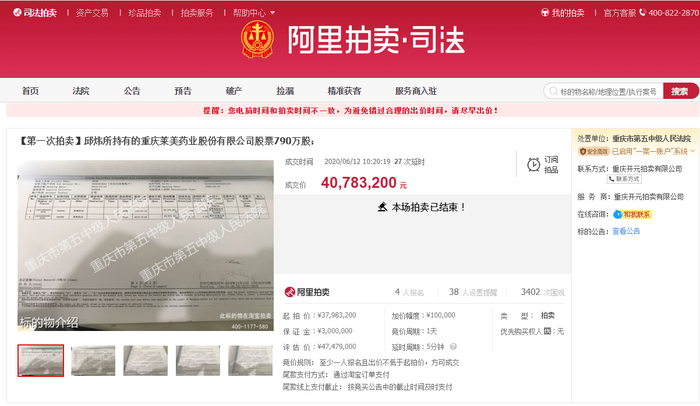Open 资产交易 in the top bar

coord(92,13)
